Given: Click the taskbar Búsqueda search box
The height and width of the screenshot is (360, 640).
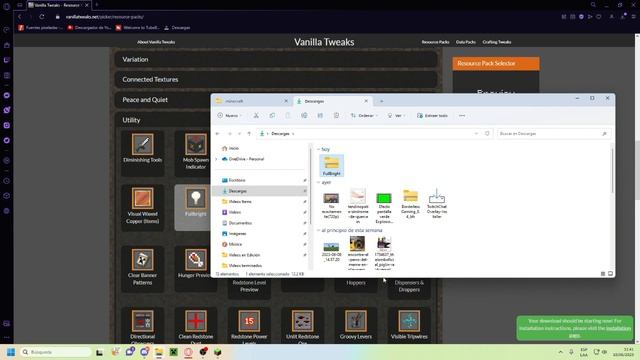Looking at the screenshot, I should point(56,352).
